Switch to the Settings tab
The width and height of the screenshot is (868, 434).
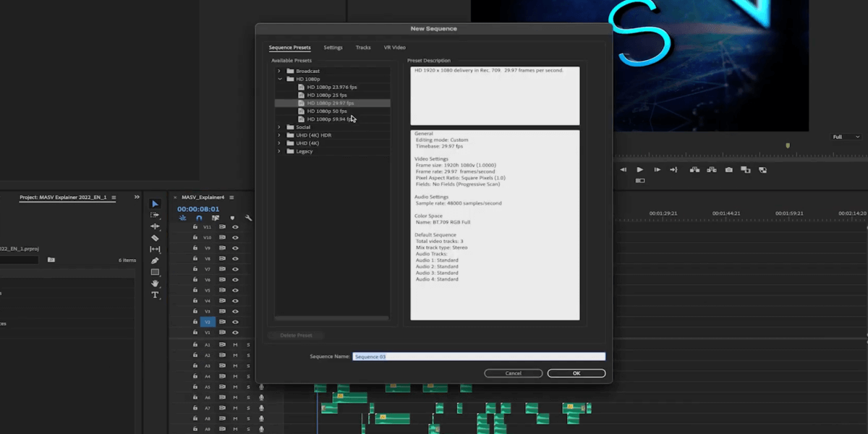(x=333, y=48)
